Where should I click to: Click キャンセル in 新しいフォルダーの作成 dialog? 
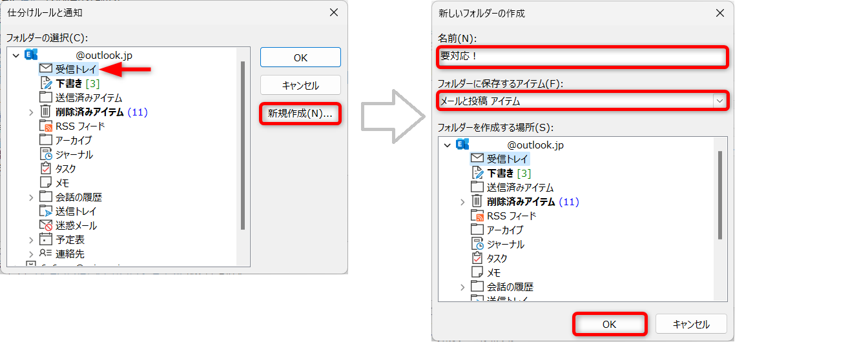[x=691, y=324]
